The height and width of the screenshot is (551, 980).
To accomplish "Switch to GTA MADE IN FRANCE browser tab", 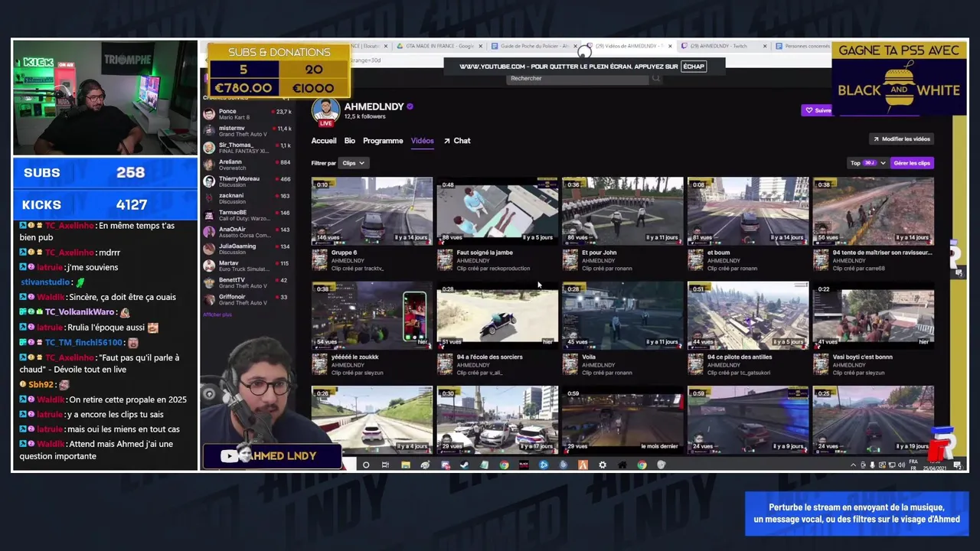I will [x=438, y=46].
